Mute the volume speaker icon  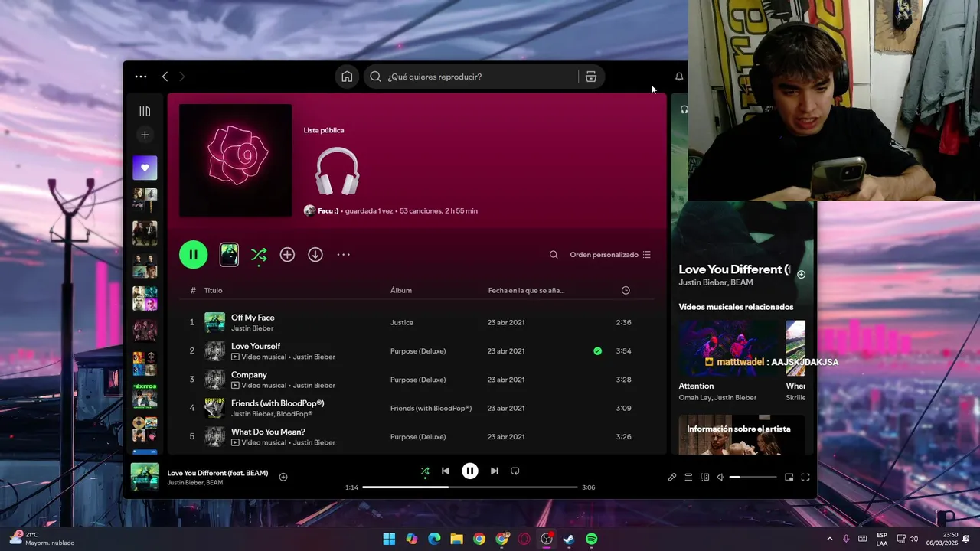click(x=720, y=478)
